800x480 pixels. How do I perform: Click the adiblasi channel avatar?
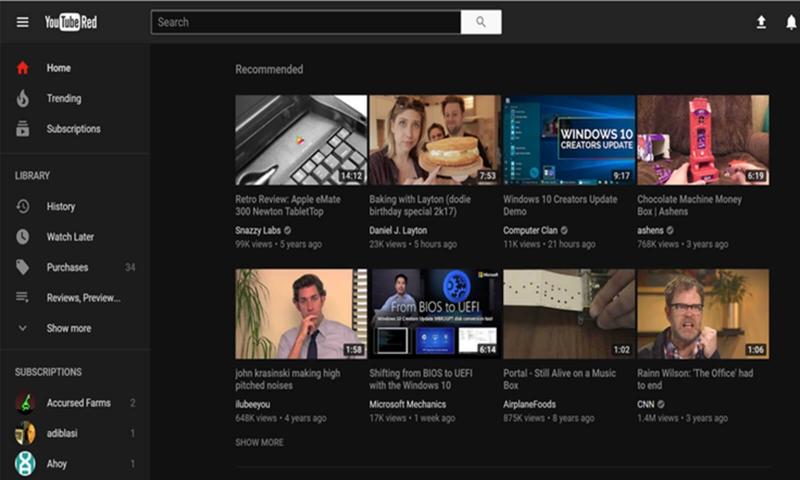click(x=25, y=433)
